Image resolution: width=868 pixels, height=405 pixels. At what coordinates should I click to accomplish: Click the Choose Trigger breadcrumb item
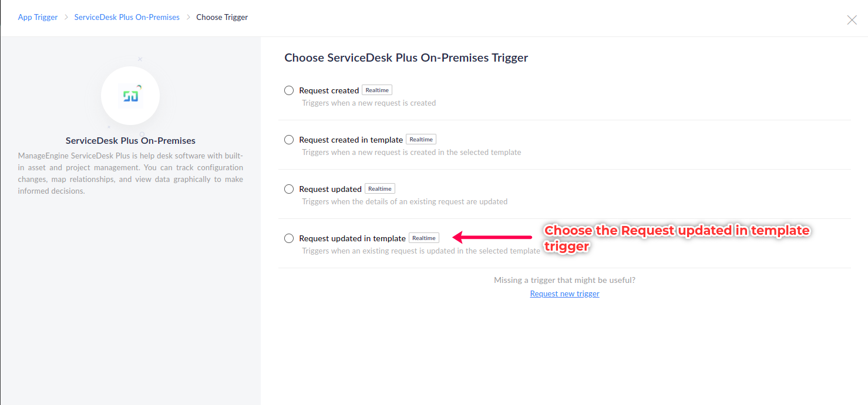click(222, 18)
